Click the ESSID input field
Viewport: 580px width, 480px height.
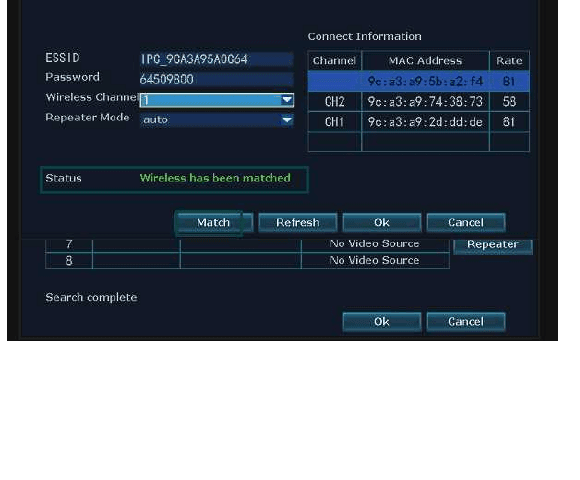point(216,59)
